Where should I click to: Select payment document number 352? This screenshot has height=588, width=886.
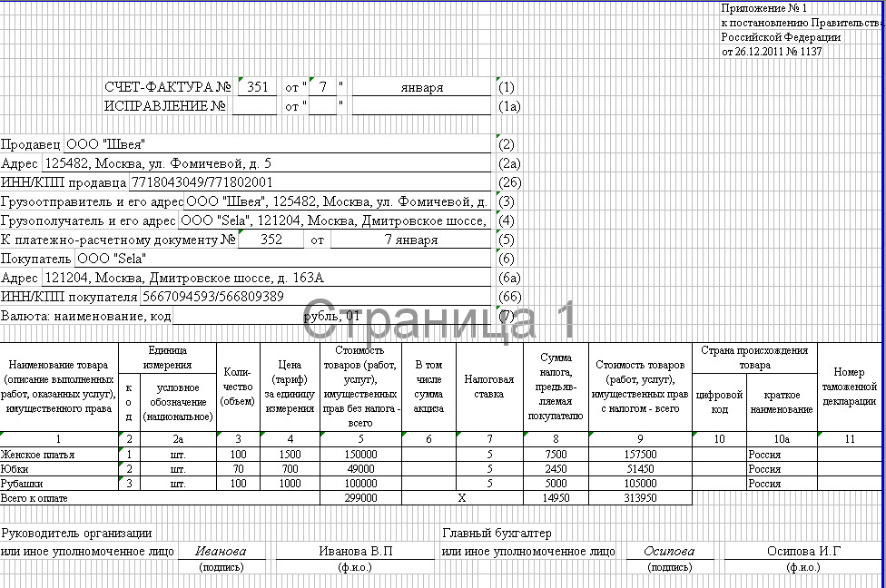271,240
